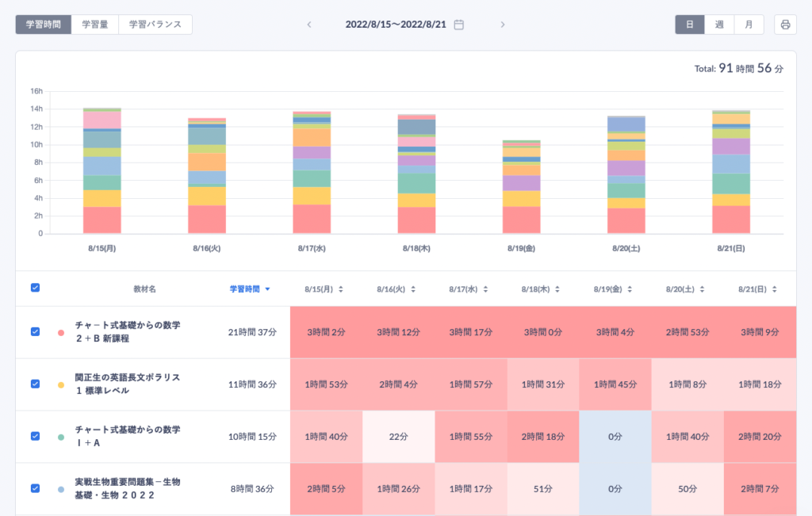Switch to 学習バランス tab
Screen dimensions: 812x516
155,25
